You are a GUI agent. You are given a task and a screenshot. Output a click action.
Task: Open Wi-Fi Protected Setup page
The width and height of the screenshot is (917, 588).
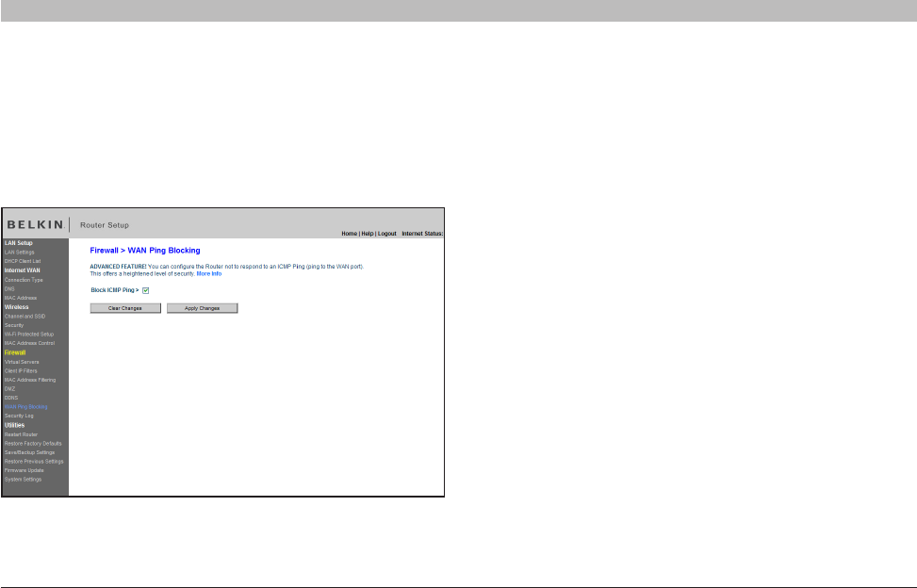tap(29, 335)
